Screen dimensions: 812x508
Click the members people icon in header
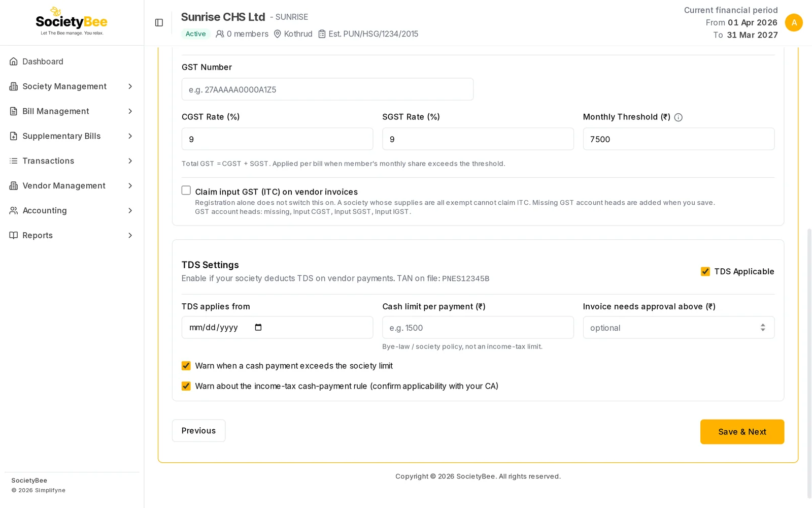[220, 34]
